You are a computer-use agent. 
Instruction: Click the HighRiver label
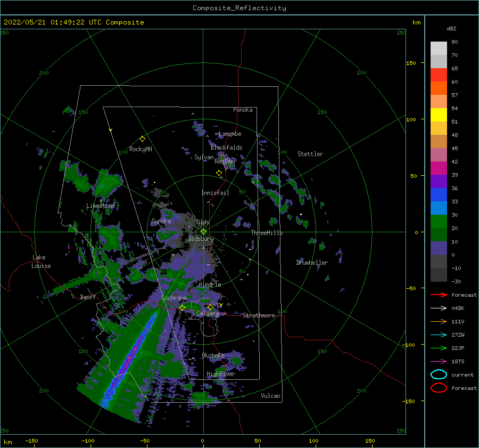pyautogui.click(x=221, y=374)
